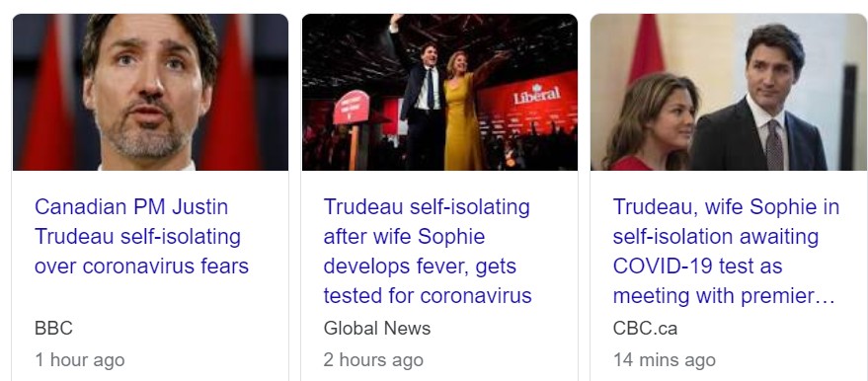Click the '1 hour ago' timestamp
This screenshot has height=381, width=868.
pyautogui.click(x=80, y=360)
